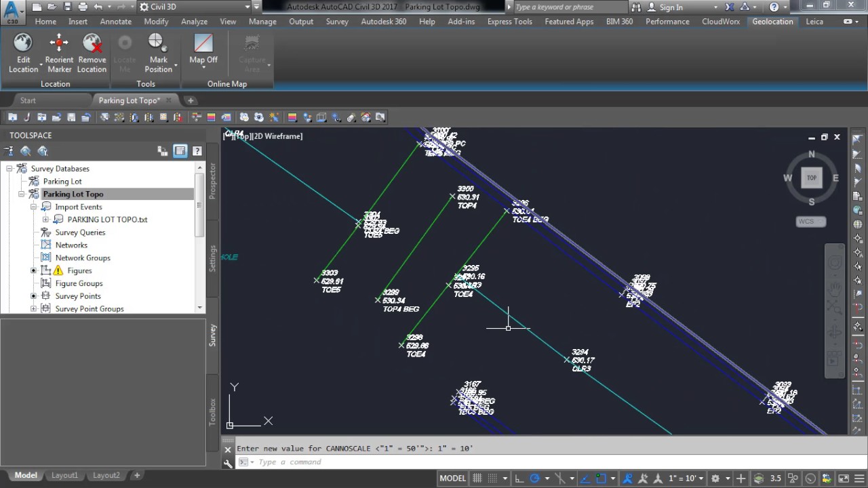868x488 pixels.
Task: Click the Remove Location icon
Action: [x=92, y=43]
